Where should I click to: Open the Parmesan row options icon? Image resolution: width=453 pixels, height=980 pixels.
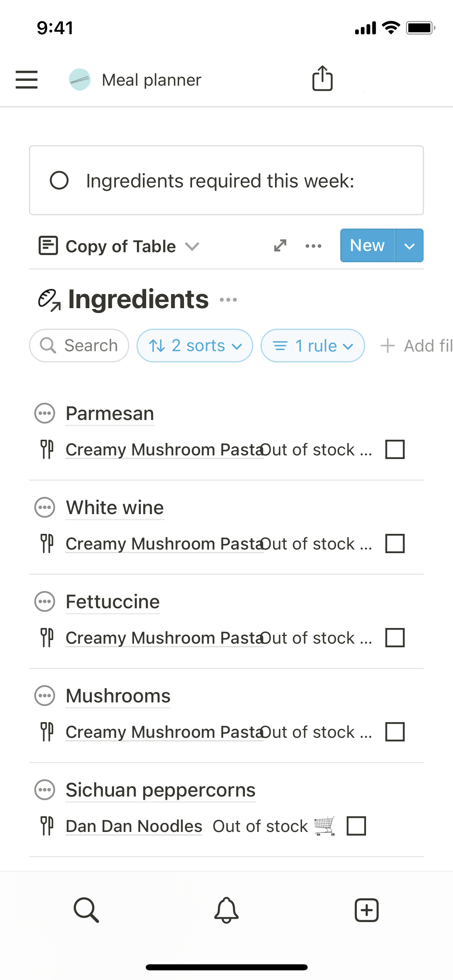(x=45, y=413)
